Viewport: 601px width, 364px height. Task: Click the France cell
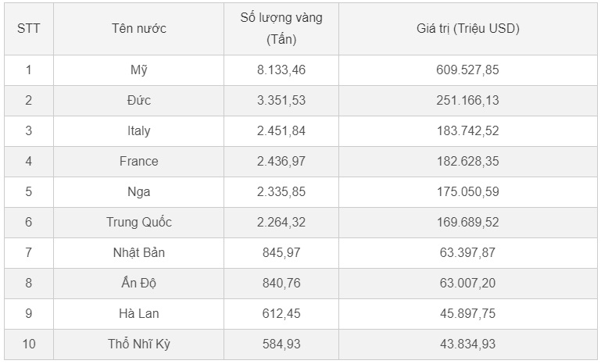(138, 161)
